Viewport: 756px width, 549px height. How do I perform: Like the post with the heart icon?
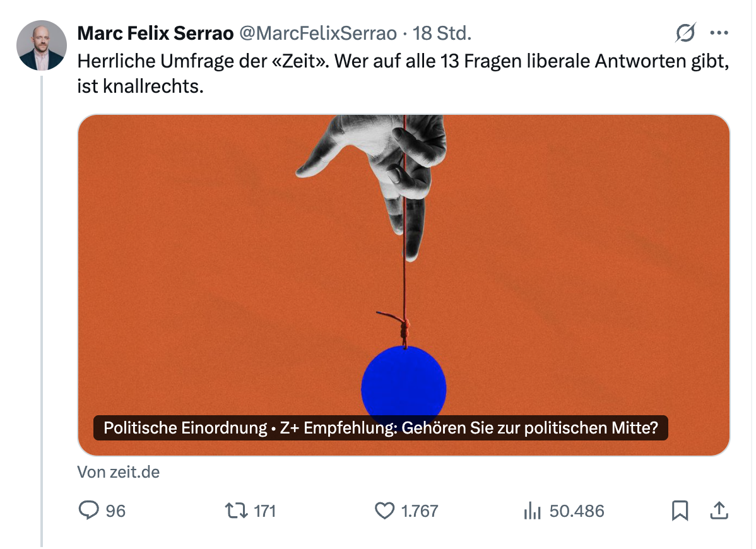point(384,511)
